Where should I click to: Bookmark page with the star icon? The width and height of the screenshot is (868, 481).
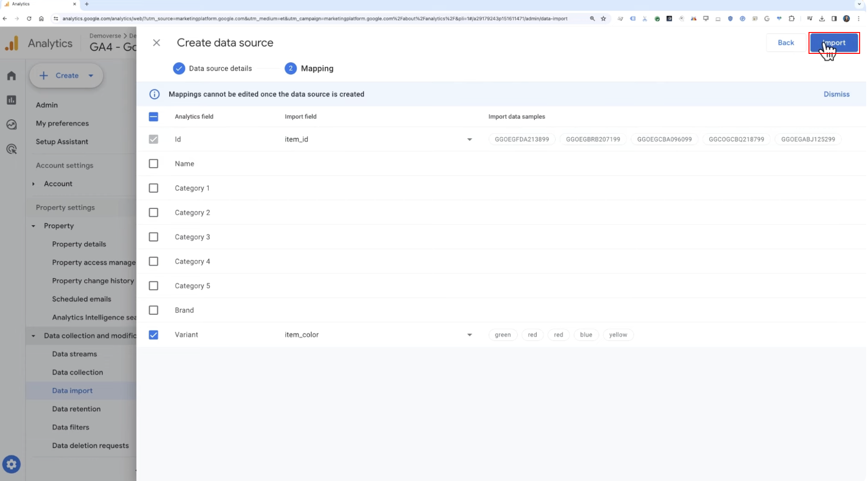(604, 19)
